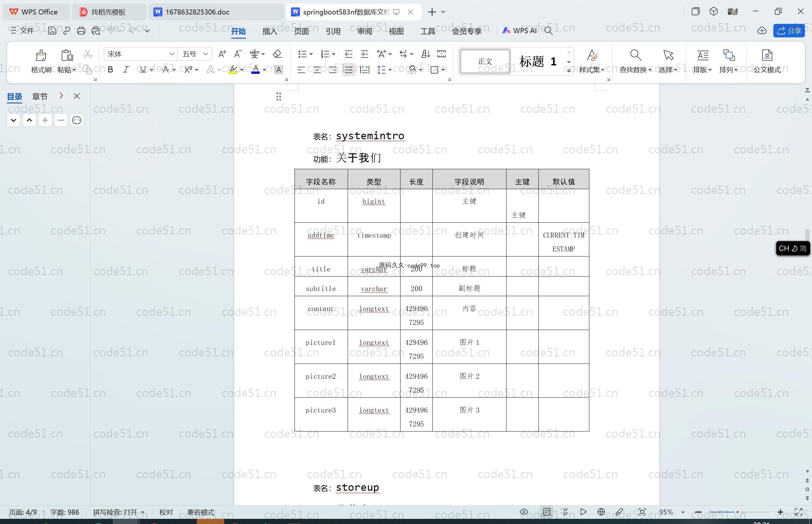Open the font name dropdown (宋体)
Screen dimensions: 812x524
point(172,54)
